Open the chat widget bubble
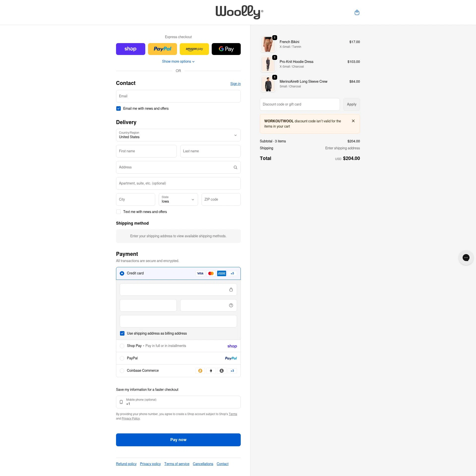The height and width of the screenshot is (476, 476). [466, 258]
